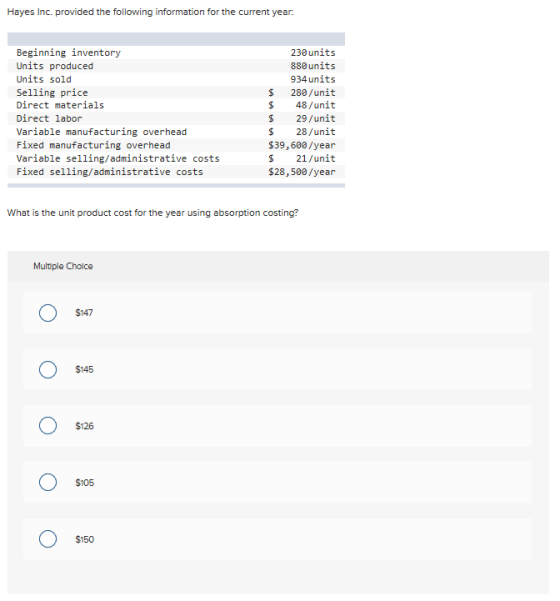
Task: Click the Hayes Inc. introduction sentence
Action: (x=151, y=12)
